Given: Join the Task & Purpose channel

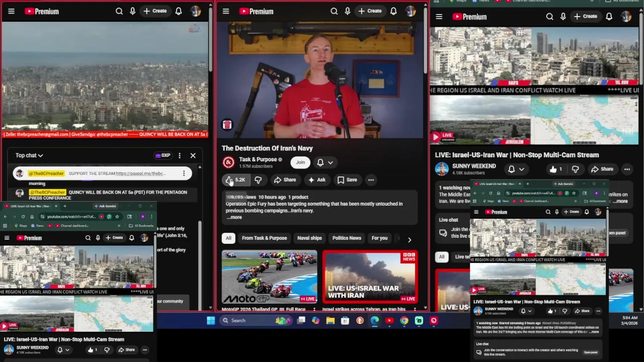Looking at the screenshot, I should tap(300, 162).
